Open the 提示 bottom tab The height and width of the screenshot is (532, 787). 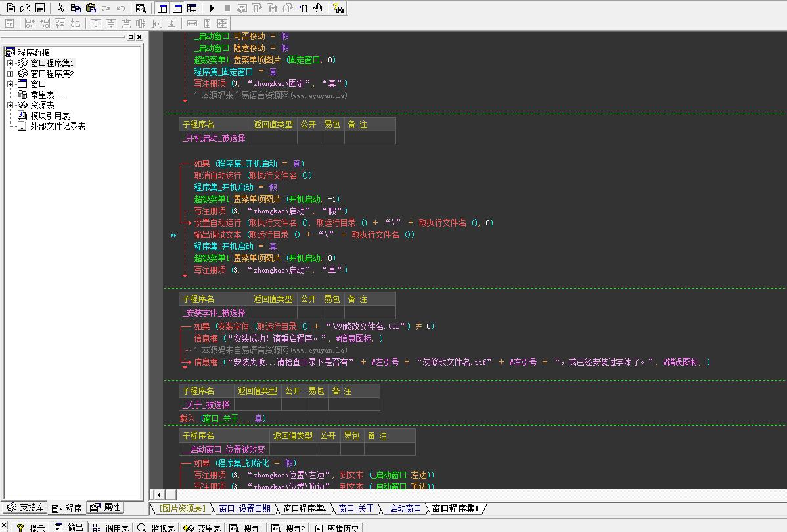coord(31,528)
